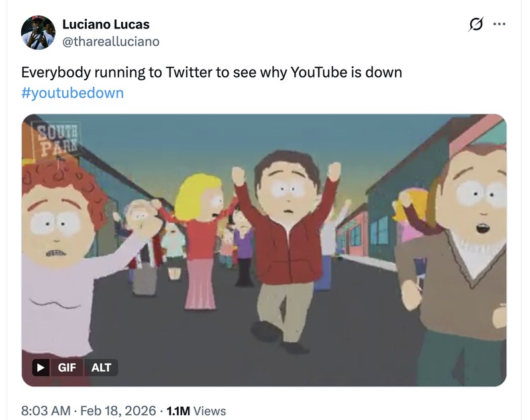
Task: Click Luciano Lucas's profile avatar
Action: click(x=40, y=30)
